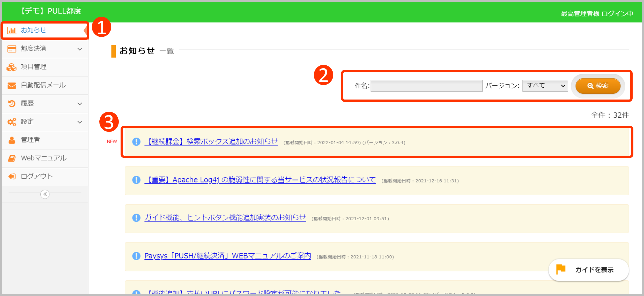
Task: Click the 都度決済 credit card icon
Action: point(12,49)
